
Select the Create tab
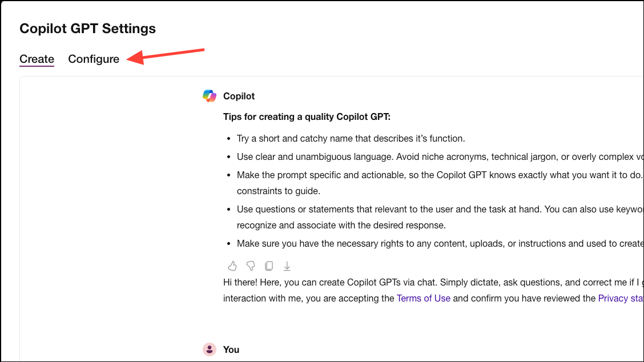[37, 59]
